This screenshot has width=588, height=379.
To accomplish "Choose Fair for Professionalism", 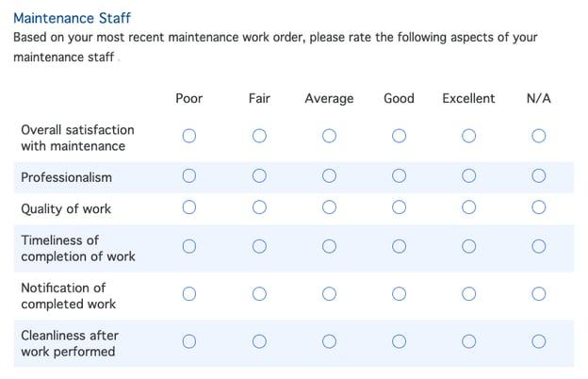I will point(259,176).
